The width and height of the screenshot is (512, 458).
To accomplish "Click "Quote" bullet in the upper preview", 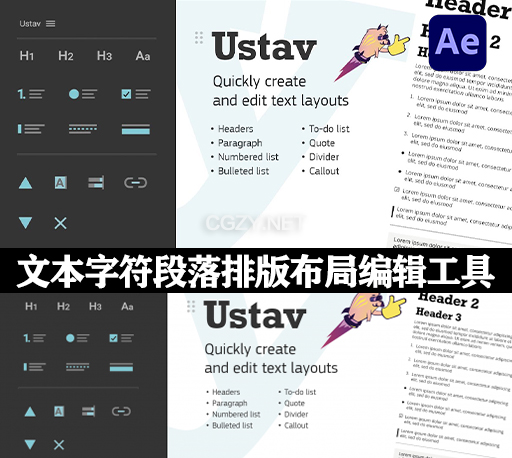I will (x=322, y=143).
